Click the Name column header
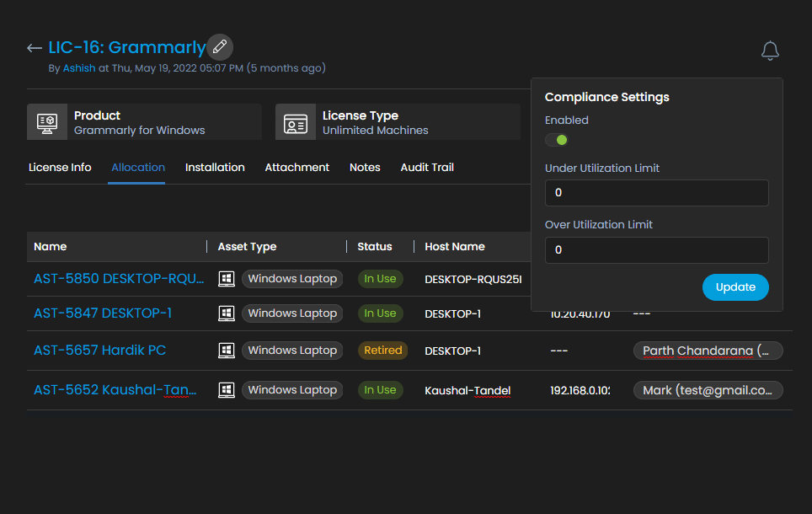Viewport: 812px width, 514px height. [x=51, y=247]
